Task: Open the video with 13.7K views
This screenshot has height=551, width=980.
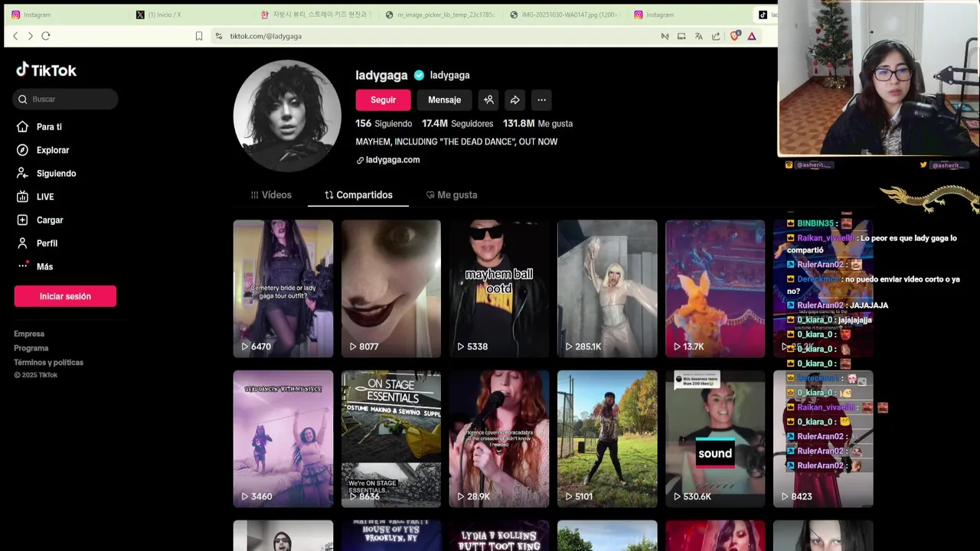Action: (715, 289)
